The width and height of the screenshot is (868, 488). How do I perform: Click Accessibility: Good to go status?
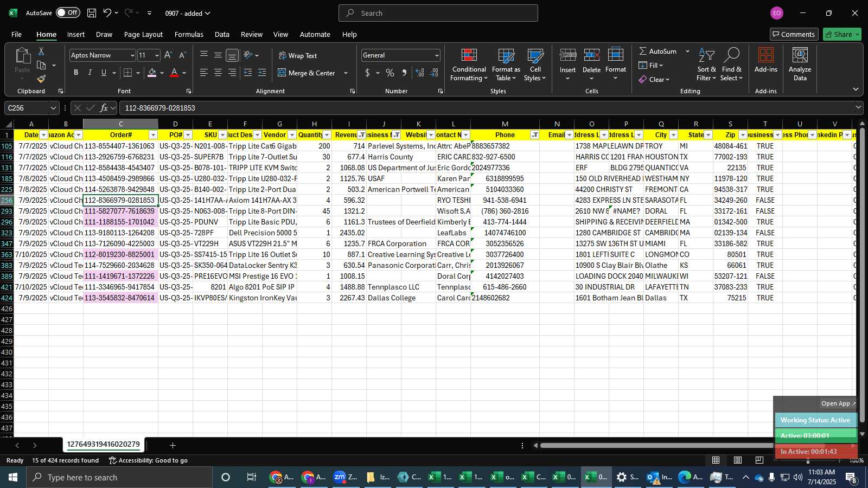point(148,460)
